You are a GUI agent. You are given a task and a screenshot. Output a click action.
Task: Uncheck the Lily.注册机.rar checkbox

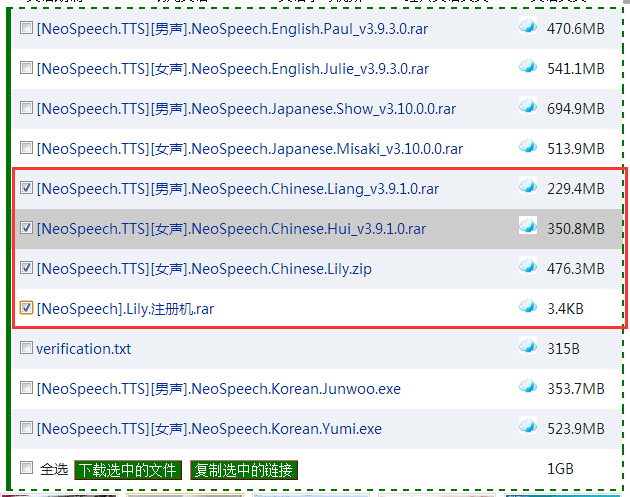coord(27,308)
